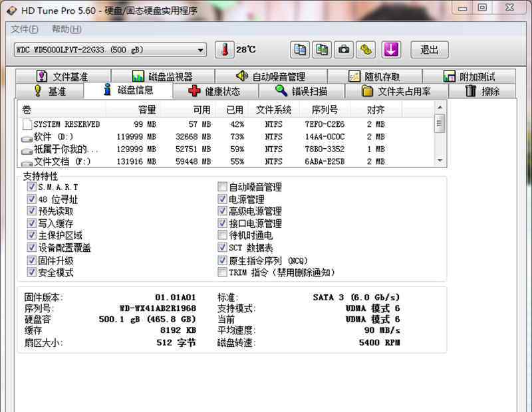Toggle the S.M.A.R.T checkbox

click(31, 187)
